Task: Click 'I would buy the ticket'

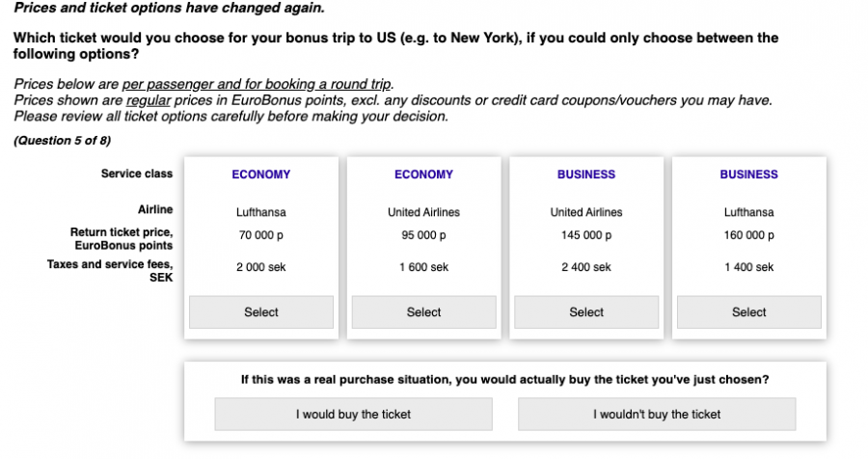Action: pos(353,415)
